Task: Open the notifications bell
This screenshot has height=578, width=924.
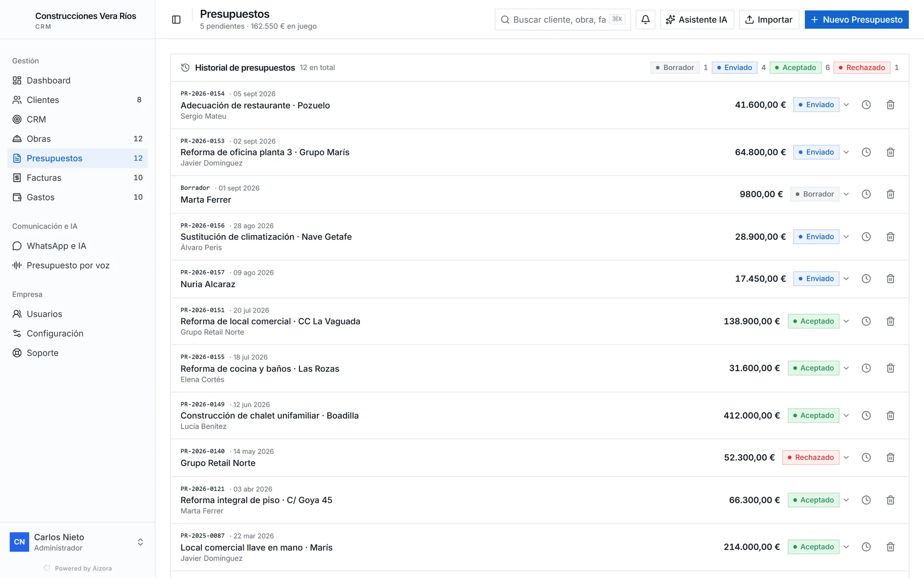Action: pyautogui.click(x=645, y=19)
